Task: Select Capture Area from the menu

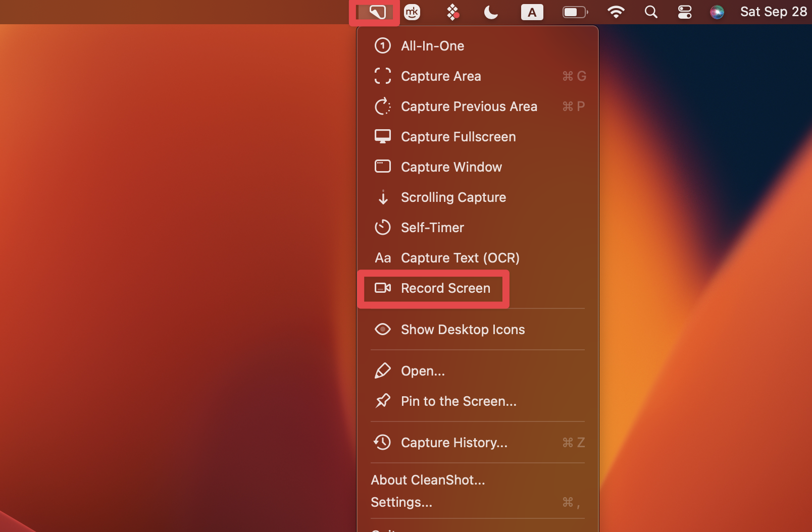Action: click(441, 76)
